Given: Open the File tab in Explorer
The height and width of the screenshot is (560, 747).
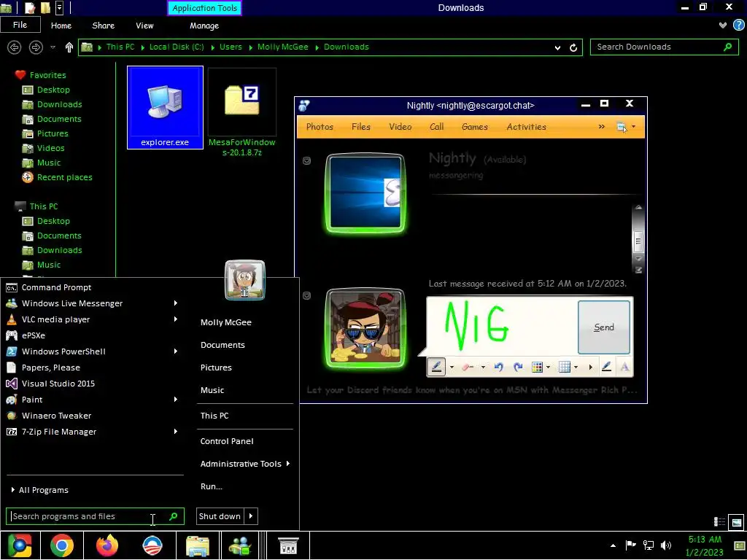Looking at the screenshot, I should 20,25.
